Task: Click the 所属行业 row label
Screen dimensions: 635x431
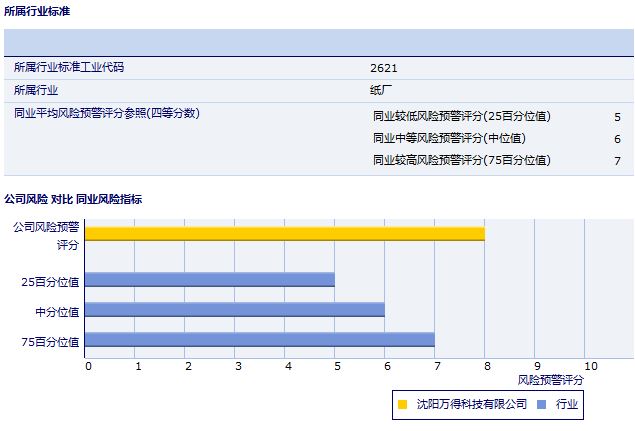Action: click(x=36, y=90)
